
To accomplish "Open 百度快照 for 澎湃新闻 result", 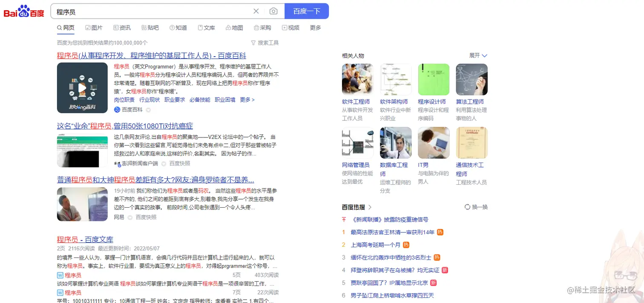I will click(180, 163).
